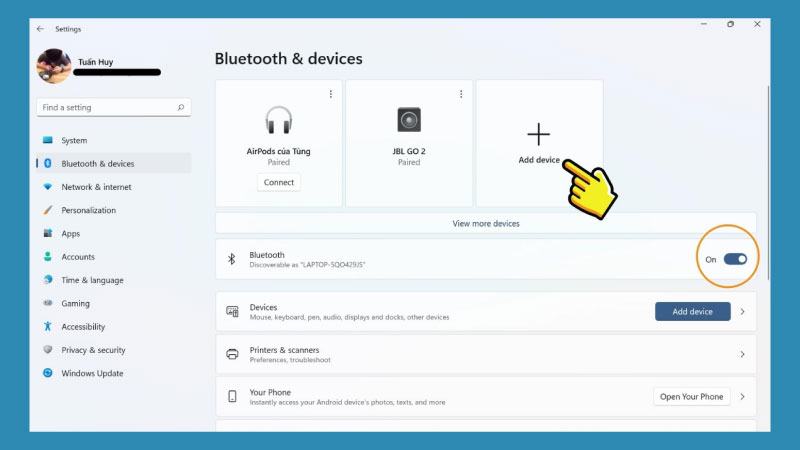
Task: Click the blue Add device button
Action: [x=692, y=311]
